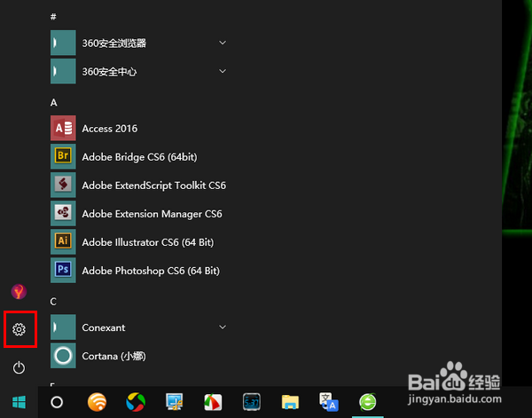Open the digital clock app on taskbar

click(x=252, y=402)
